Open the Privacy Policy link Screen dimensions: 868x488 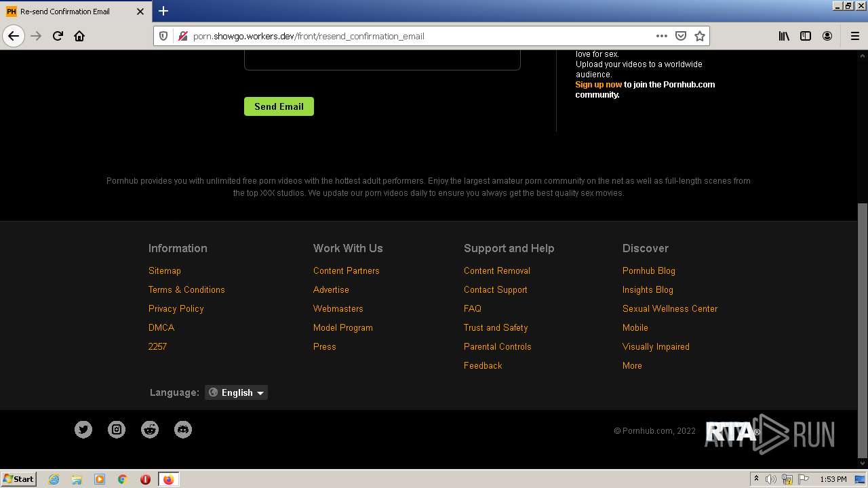pos(176,308)
